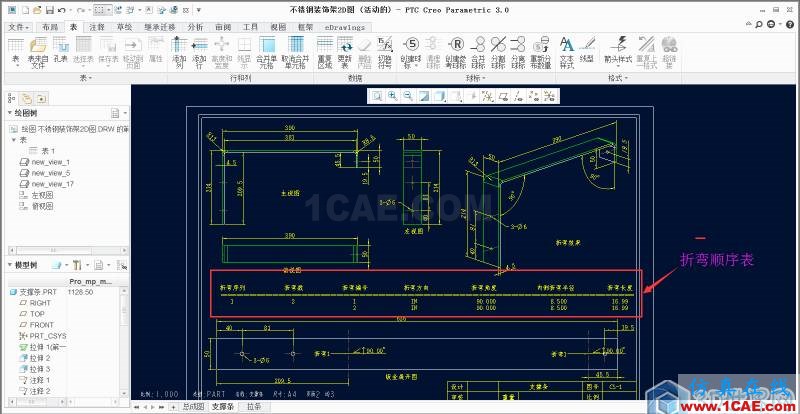Switch to the 注释 (Annotate) ribbon tab

tap(99, 27)
